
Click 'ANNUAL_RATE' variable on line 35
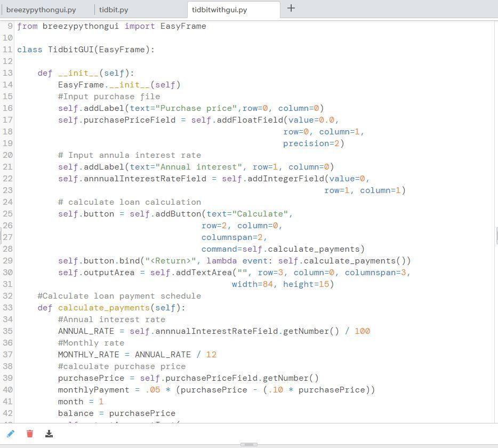coord(86,331)
